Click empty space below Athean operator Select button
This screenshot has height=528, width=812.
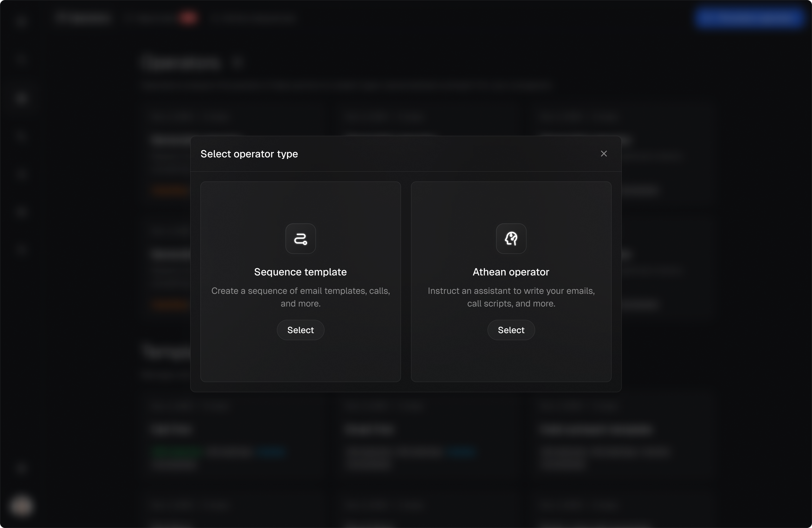point(511,362)
